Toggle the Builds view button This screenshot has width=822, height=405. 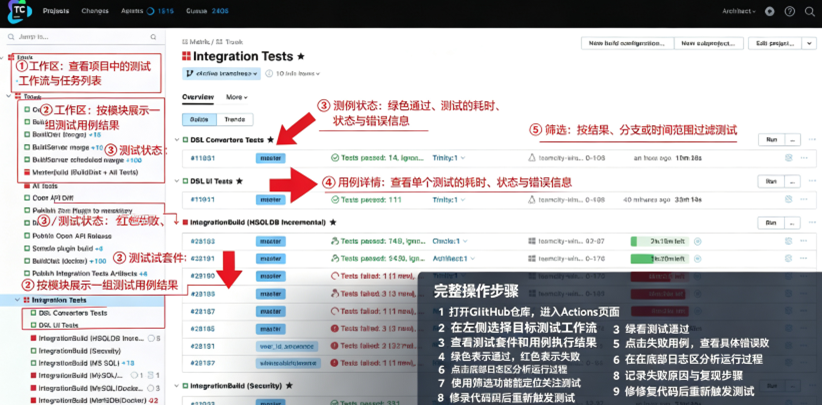tap(199, 119)
